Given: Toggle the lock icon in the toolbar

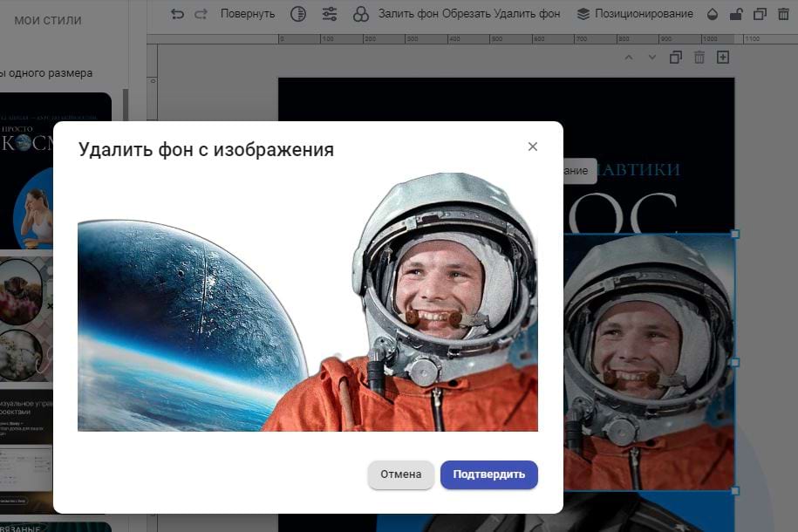Looking at the screenshot, I should pos(736,14).
